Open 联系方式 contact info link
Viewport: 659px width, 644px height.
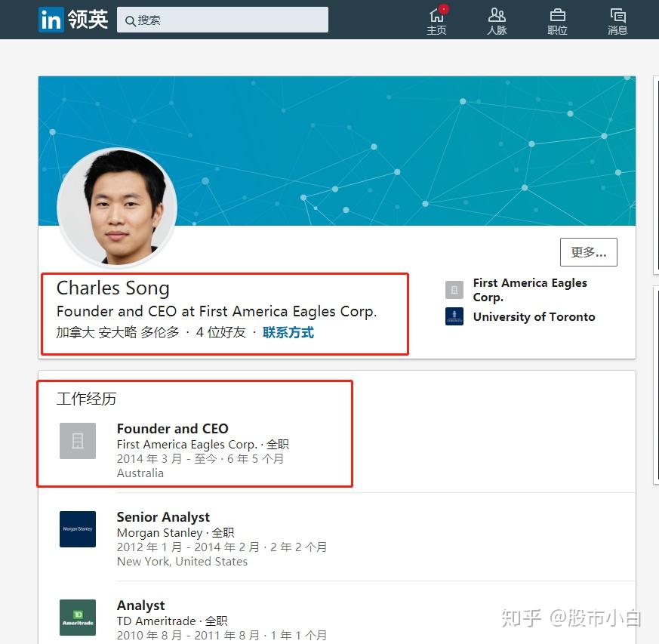tap(288, 332)
